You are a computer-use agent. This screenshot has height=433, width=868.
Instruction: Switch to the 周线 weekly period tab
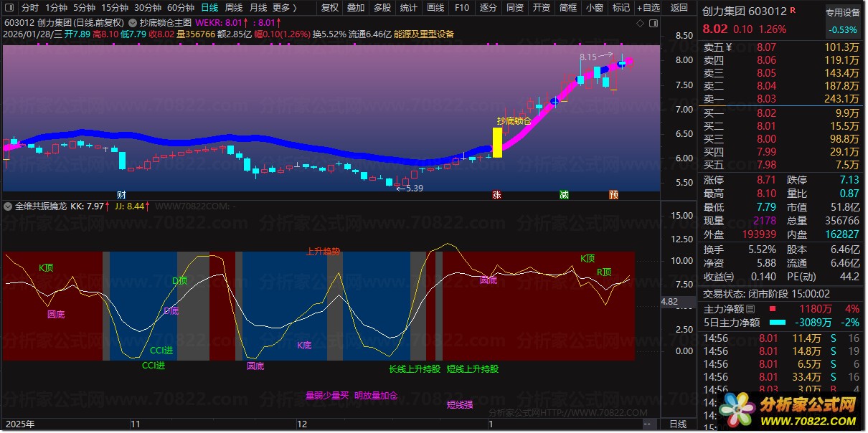(234, 8)
